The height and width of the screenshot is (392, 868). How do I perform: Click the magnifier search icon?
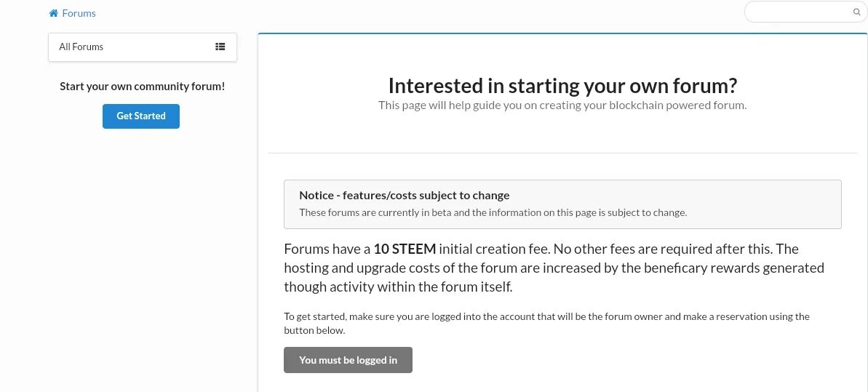point(856,12)
